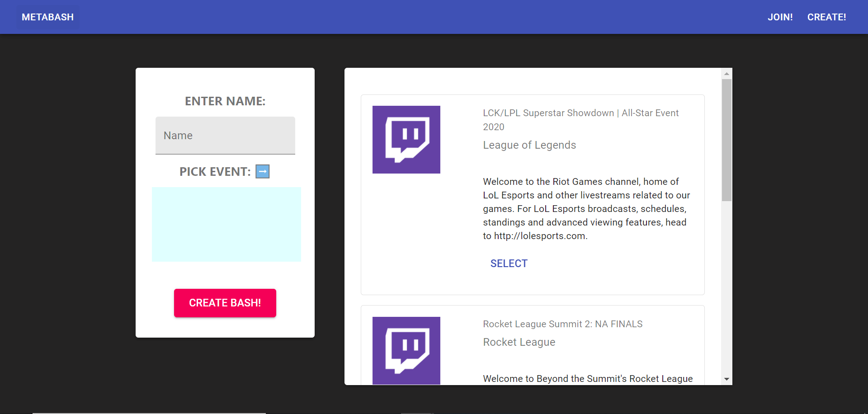Click the Twitch logo for LCK/LPL Superstar Showdown

tap(406, 140)
